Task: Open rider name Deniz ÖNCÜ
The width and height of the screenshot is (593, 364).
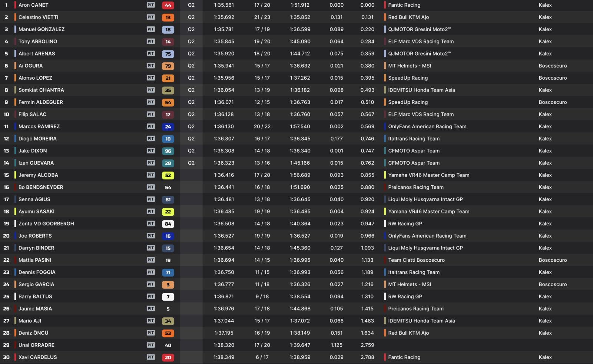Action: pyautogui.click(x=33, y=333)
